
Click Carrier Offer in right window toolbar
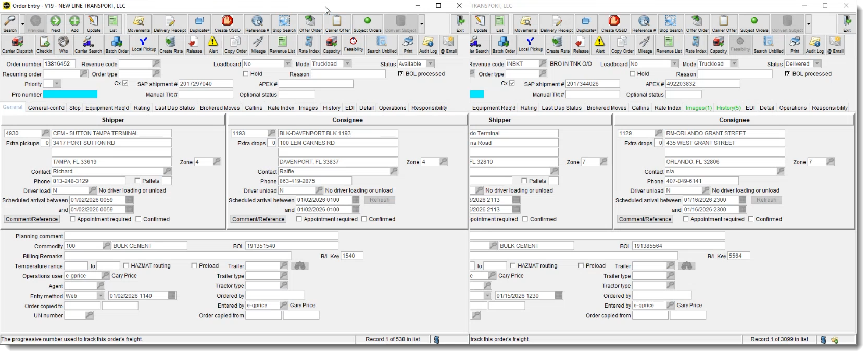(724, 24)
